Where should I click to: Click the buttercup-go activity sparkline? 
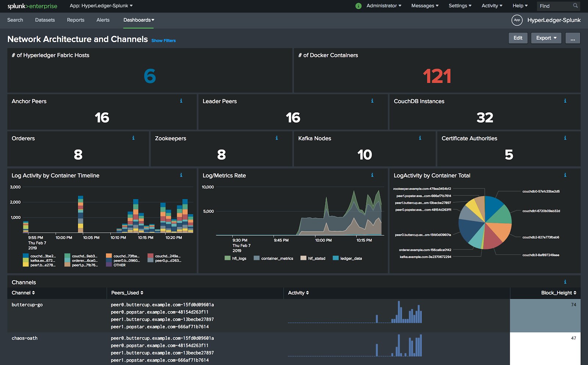pyautogui.click(x=355, y=312)
